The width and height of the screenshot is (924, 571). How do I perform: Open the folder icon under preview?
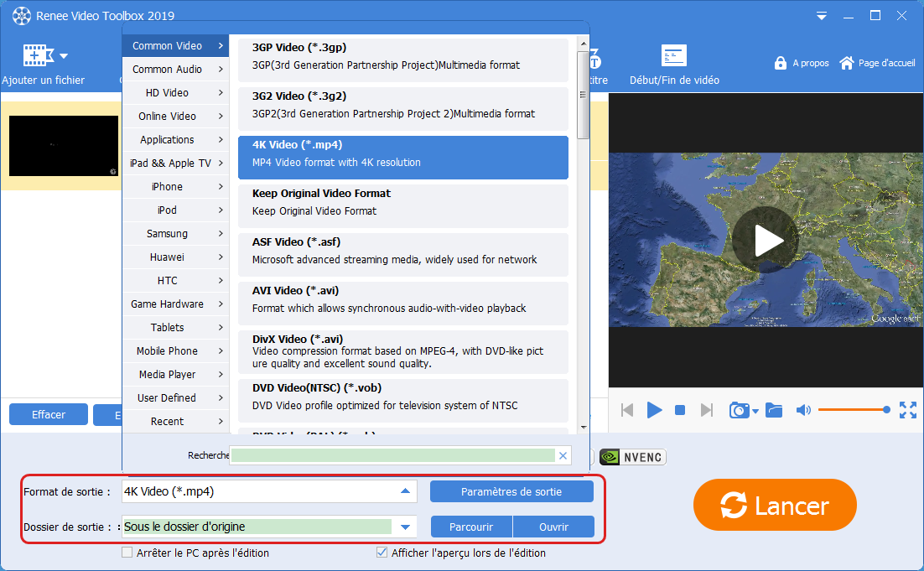click(773, 410)
